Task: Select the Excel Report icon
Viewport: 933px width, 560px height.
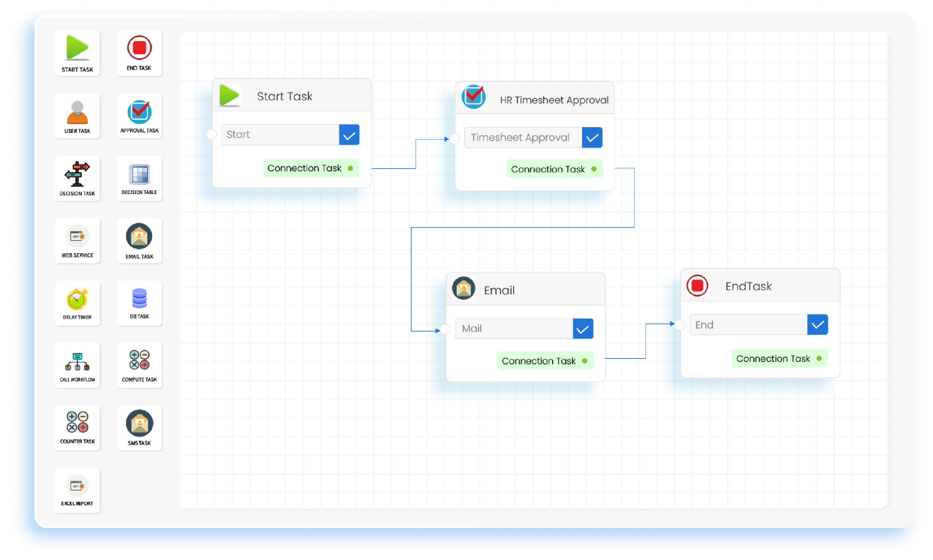Action: tap(77, 490)
